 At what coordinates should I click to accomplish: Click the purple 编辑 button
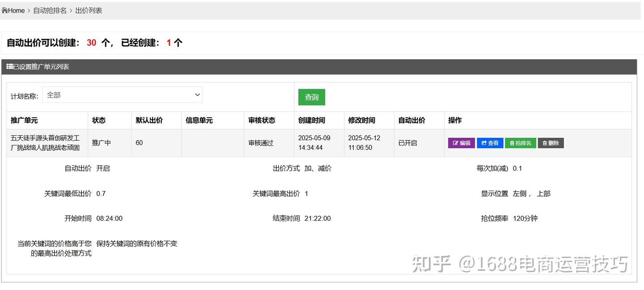[x=462, y=143]
